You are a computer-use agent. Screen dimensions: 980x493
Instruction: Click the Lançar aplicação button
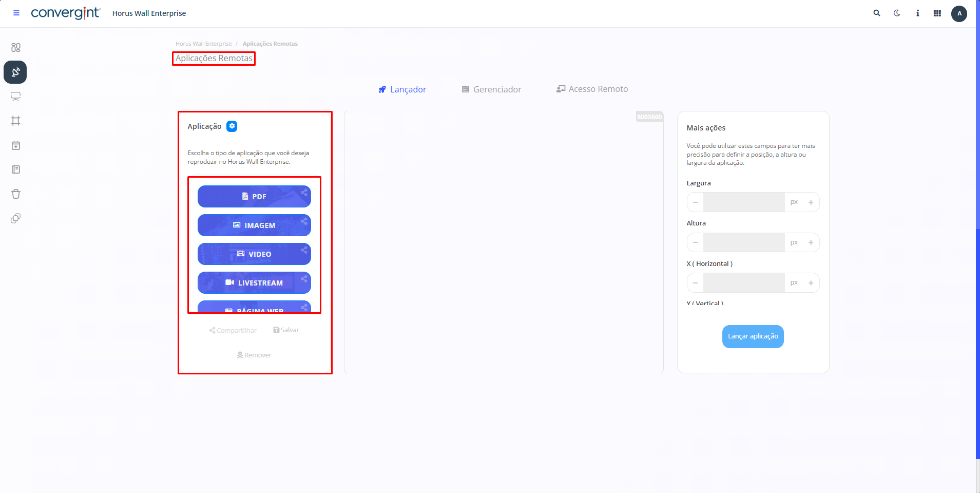tap(753, 336)
